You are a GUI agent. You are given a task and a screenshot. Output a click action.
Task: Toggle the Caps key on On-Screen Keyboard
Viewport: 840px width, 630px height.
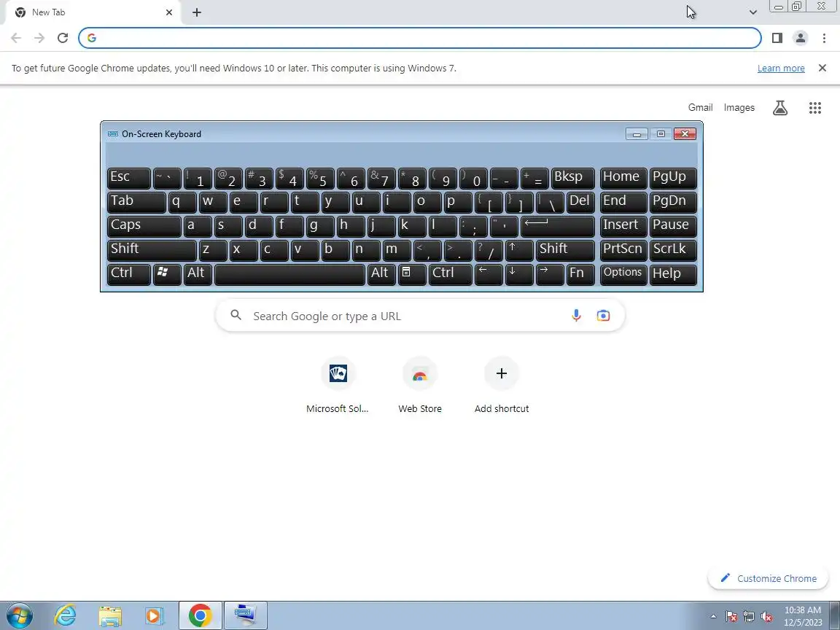(144, 226)
